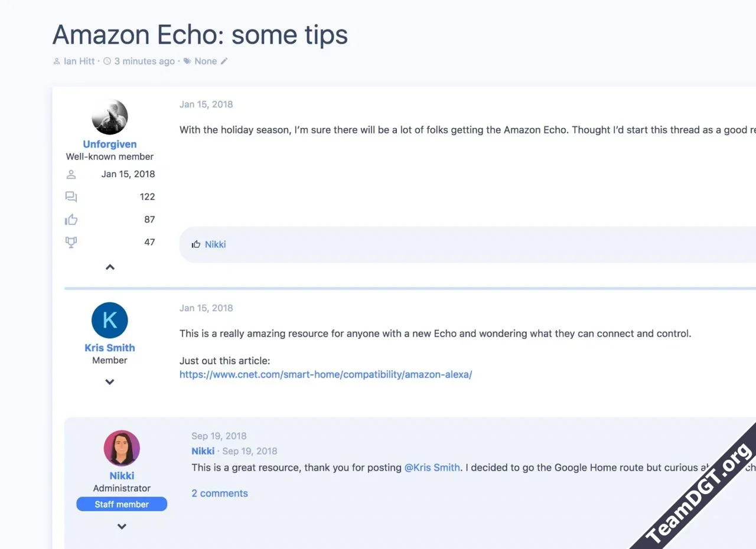Click Nikki's avatar picture
756x549 pixels.
click(122, 448)
